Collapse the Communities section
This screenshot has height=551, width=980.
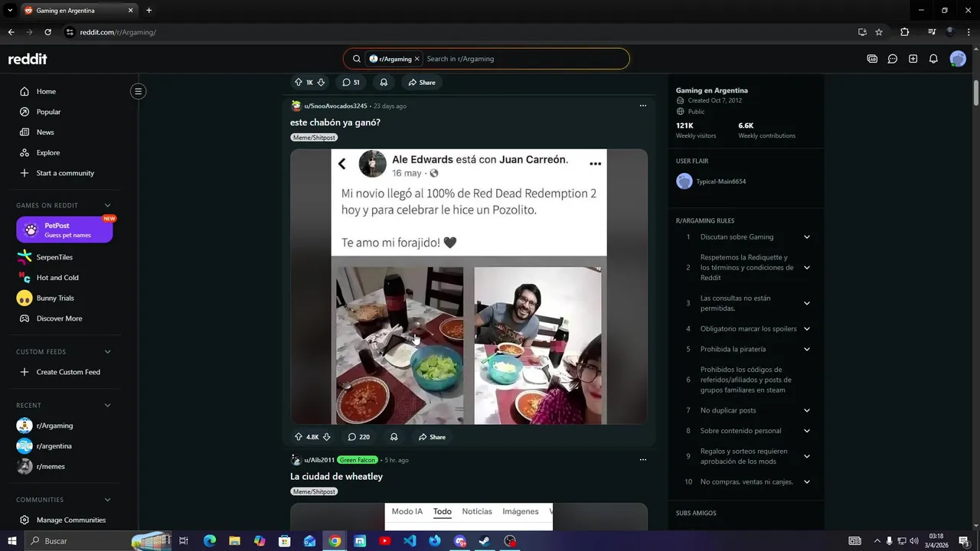point(107,500)
